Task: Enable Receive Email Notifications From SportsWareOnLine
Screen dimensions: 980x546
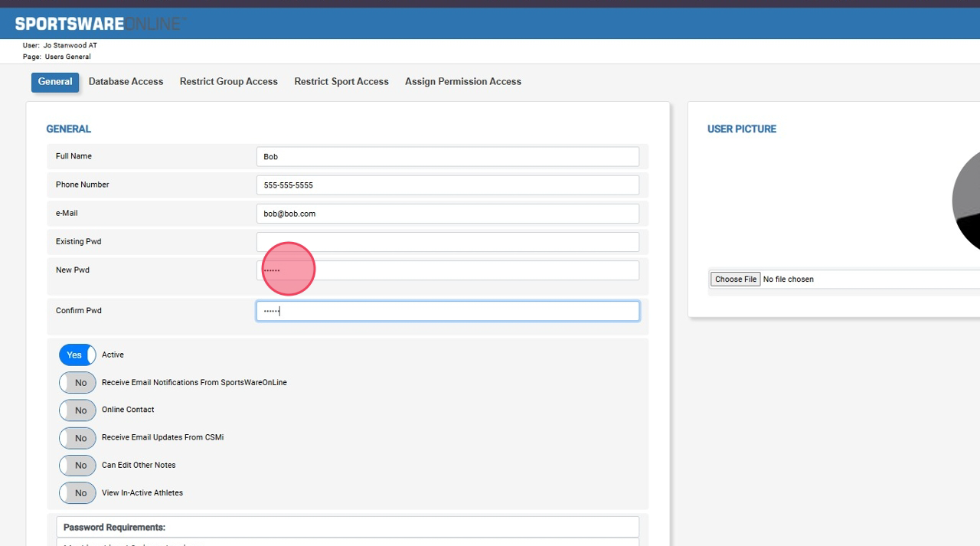Action: coord(77,383)
